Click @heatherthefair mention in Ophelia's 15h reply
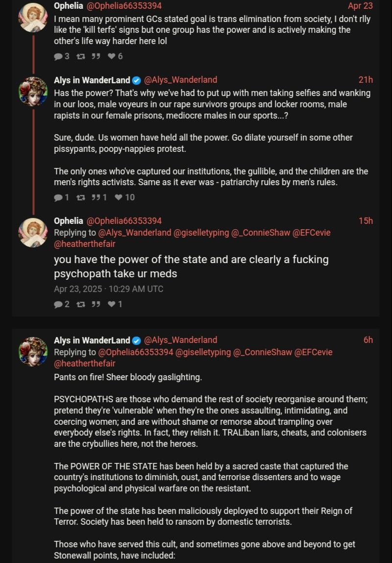392x563 pixels. coord(84,244)
